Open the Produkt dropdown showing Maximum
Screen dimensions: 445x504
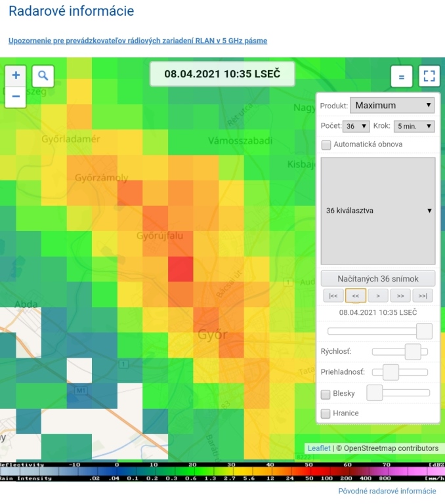[392, 105]
